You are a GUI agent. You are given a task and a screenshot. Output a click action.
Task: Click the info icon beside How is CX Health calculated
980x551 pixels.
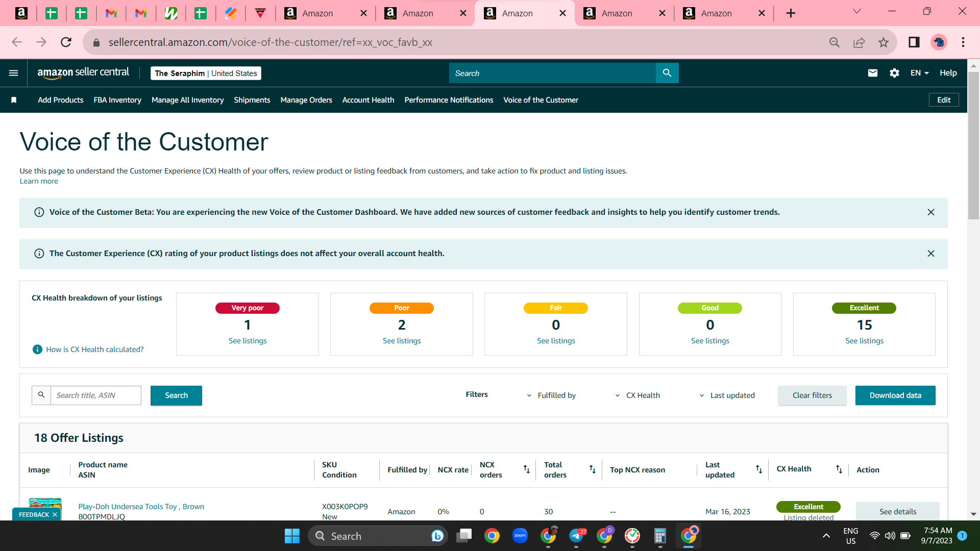click(37, 349)
